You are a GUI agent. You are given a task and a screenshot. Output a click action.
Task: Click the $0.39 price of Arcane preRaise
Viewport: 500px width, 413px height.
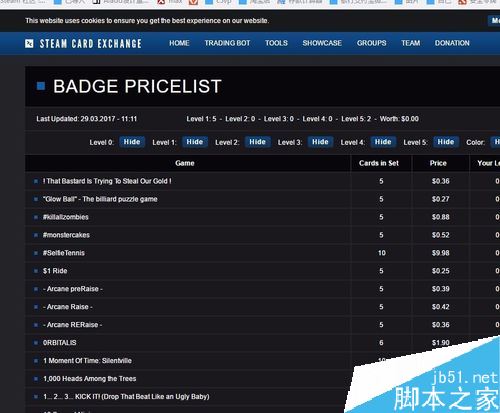[x=441, y=289]
